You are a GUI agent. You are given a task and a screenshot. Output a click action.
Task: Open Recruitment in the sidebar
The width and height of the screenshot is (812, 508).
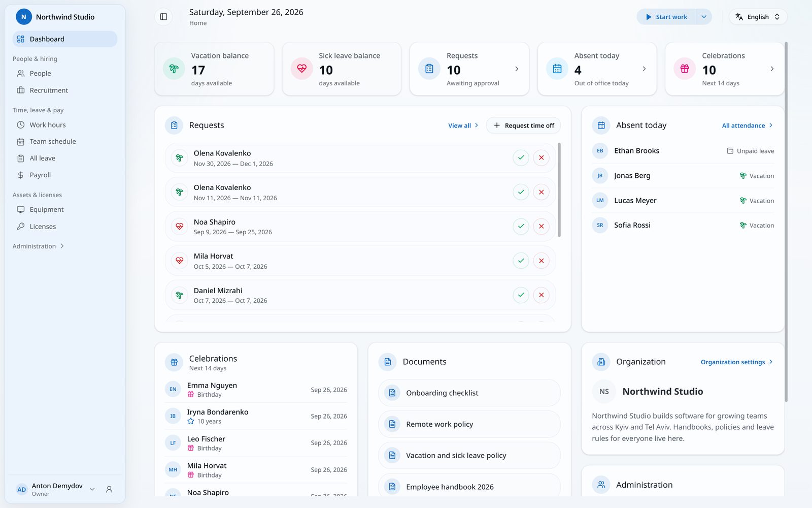(65, 90)
